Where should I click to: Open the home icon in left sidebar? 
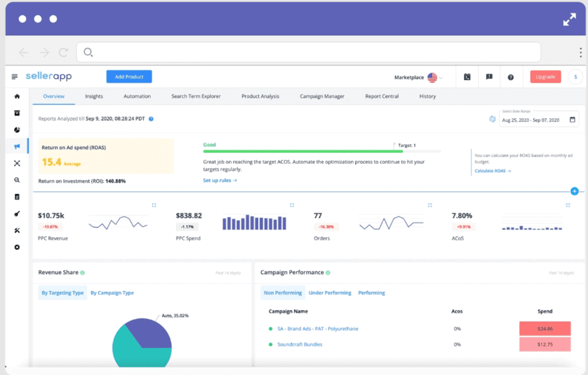[x=17, y=96]
